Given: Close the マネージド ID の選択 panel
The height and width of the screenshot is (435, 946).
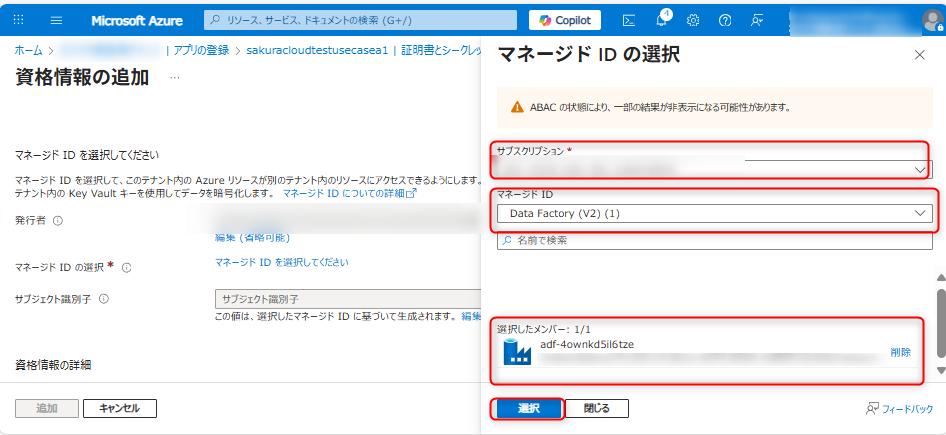Looking at the screenshot, I should pyautogui.click(x=919, y=55).
